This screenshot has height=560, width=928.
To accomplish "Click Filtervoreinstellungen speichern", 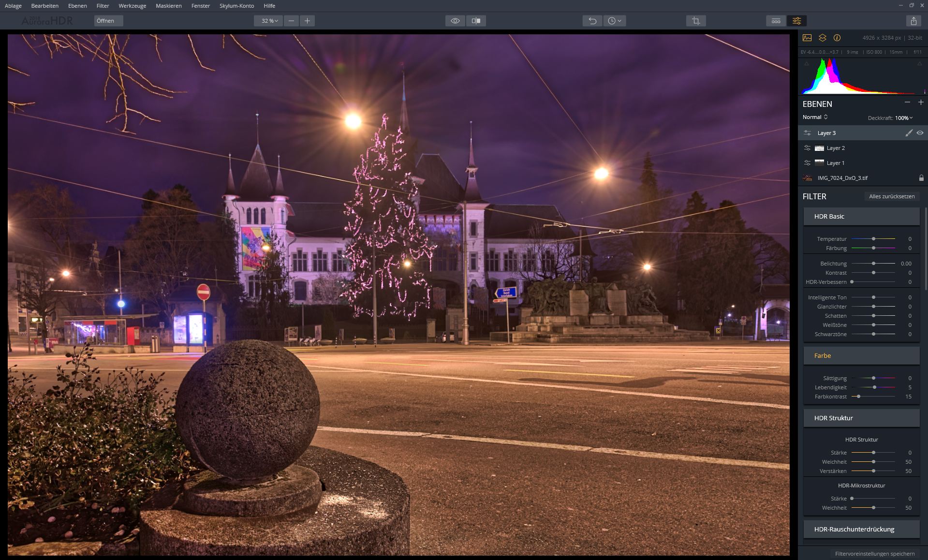I will 874,554.
